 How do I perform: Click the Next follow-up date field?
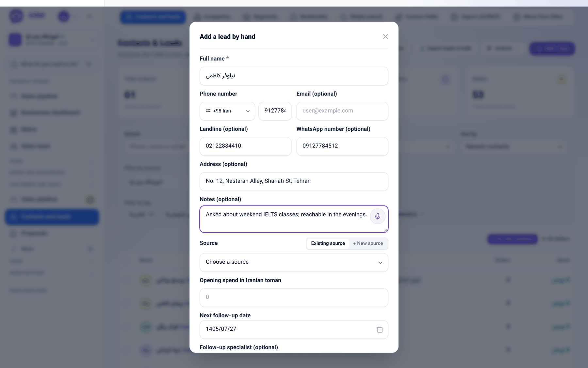coord(294,329)
